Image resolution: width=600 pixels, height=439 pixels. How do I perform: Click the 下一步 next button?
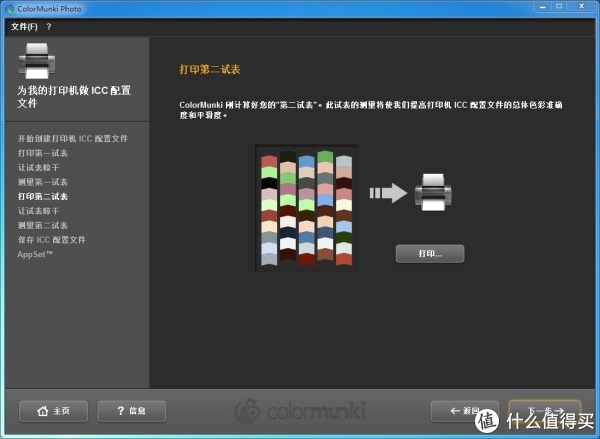coord(545,411)
